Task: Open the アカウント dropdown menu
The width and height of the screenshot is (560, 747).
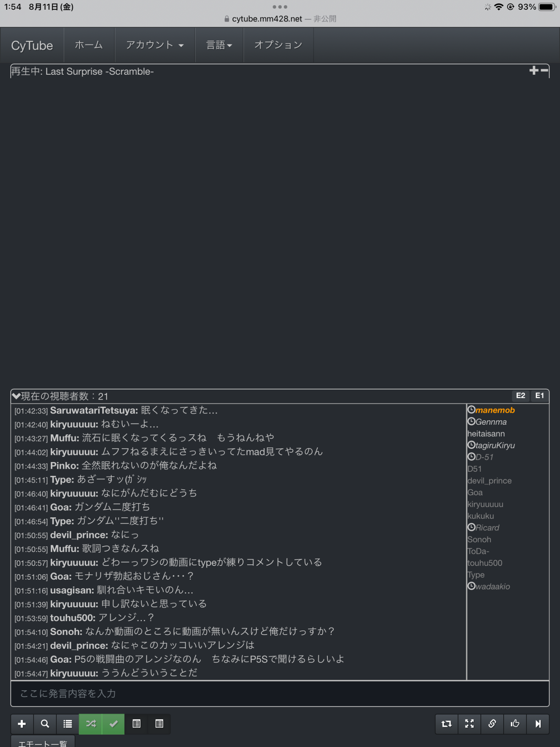Action: click(155, 45)
